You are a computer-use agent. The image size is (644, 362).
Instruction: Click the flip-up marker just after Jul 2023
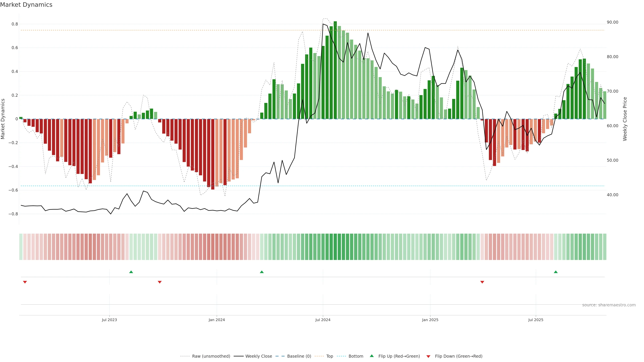click(131, 272)
